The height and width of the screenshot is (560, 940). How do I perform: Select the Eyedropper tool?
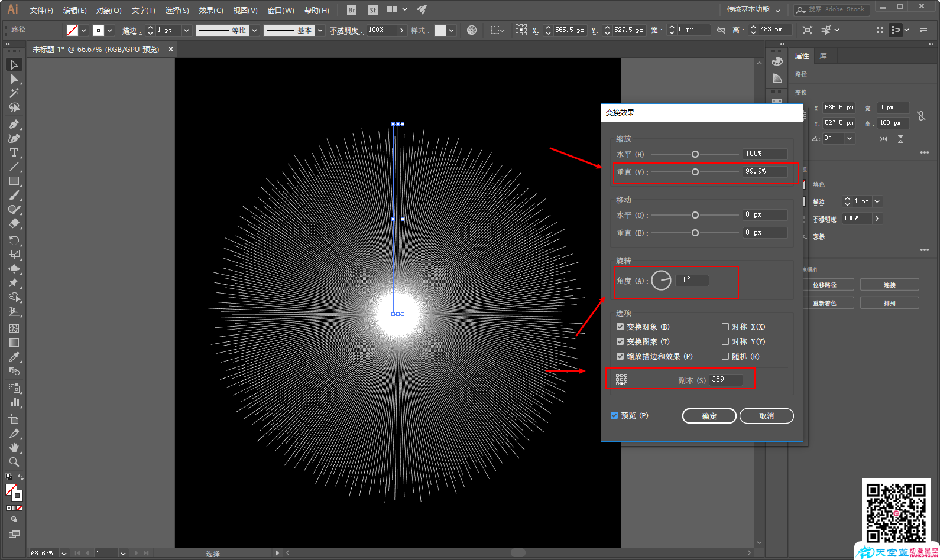(14, 357)
